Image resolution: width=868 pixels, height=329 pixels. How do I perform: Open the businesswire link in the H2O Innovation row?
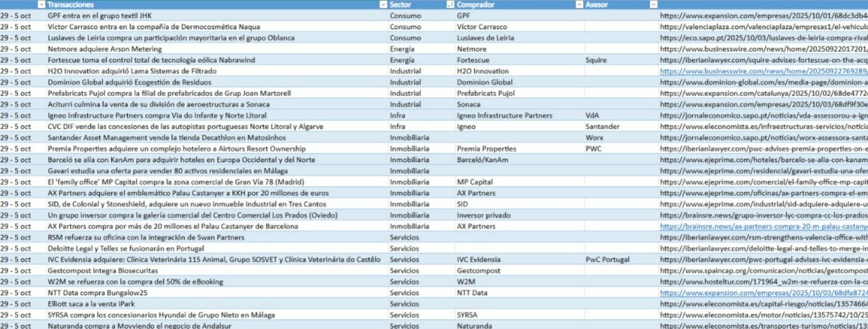[x=763, y=71]
